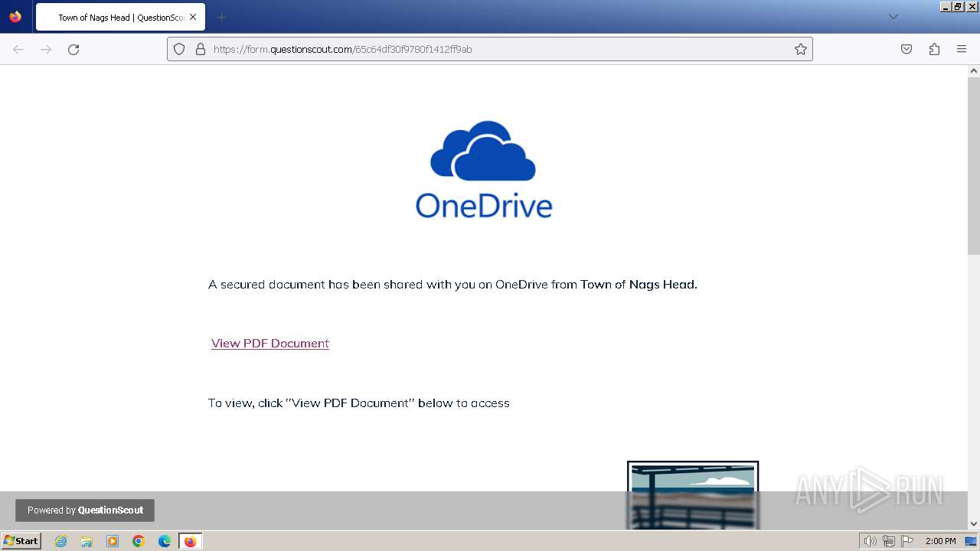This screenshot has width=980, height=551.
Task: Click the scrollbar up arrow
Action: 974,71
